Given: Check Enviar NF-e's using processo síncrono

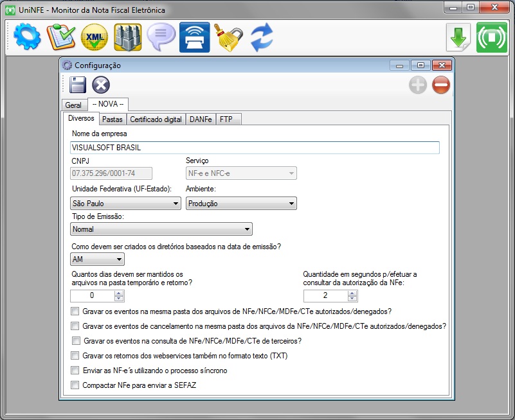Looking at the screenshot, I should 75,370.
